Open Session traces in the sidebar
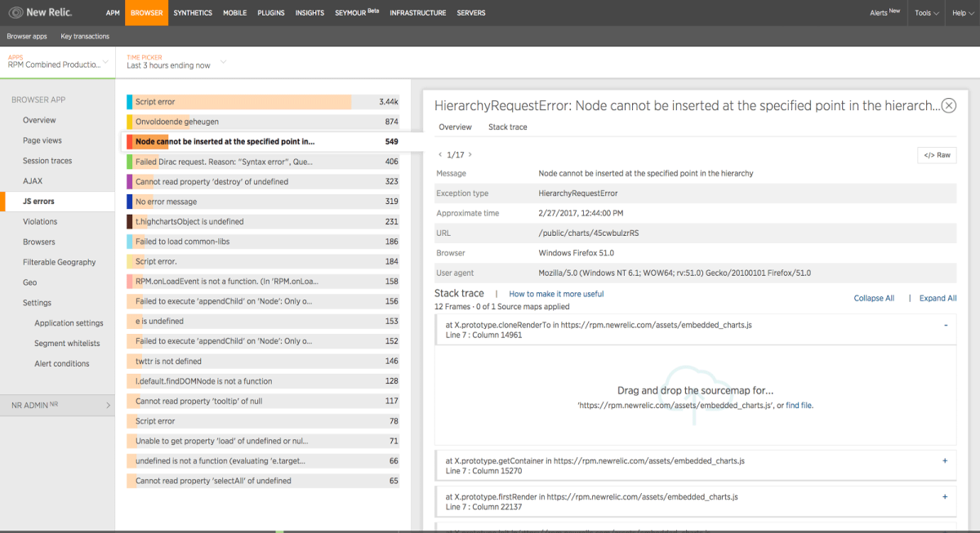This screenshot has height=533, width=980. (47, 161)
